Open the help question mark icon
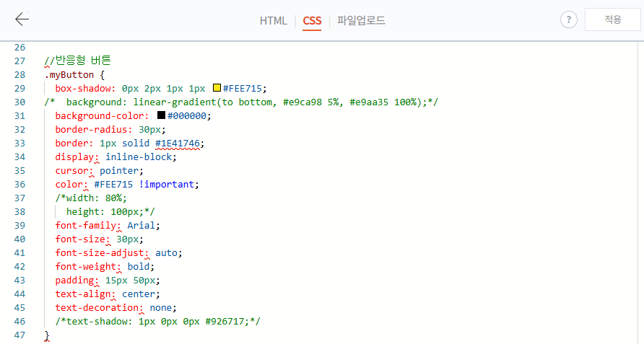The image size is (644, 344). pos(568,19)
